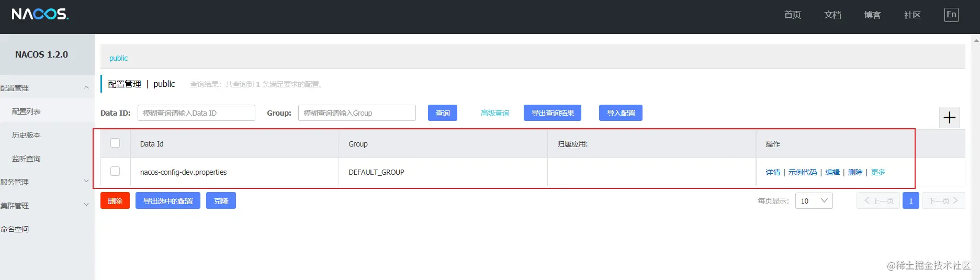Expand the 服务管理 sidebar section
The width and height of the screenshot is (980, 280).
pyautogui.click(x=86, y=181)
